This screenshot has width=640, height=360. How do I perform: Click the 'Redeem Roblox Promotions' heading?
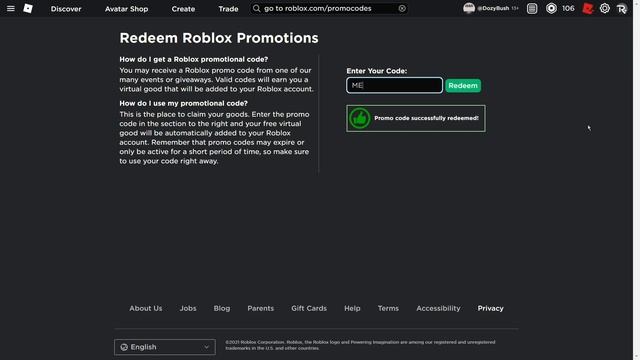coord(219,38)
